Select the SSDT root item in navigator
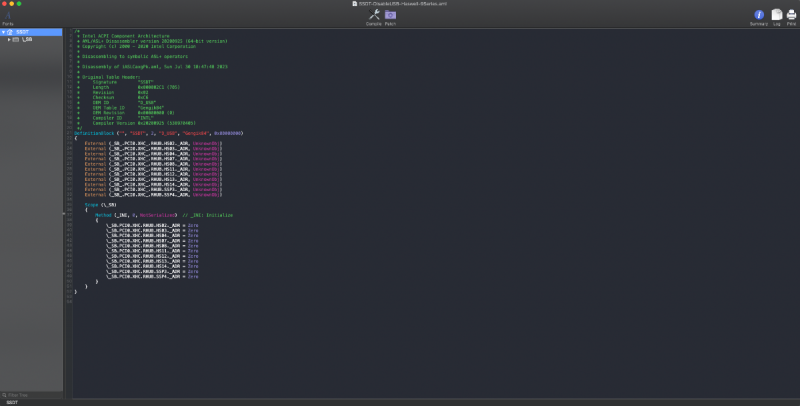The height and width of the screenshot is (406, 800). (23, 32)
